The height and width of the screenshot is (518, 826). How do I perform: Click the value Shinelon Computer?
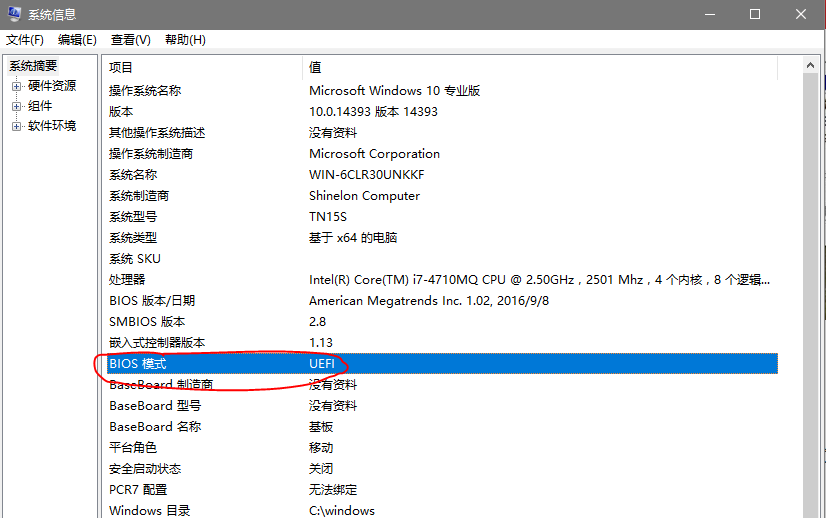[365, 196]
